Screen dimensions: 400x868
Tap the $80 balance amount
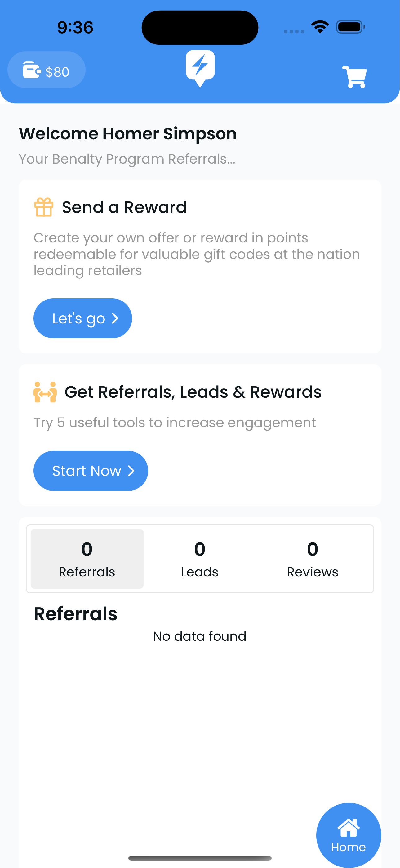(58, 72)
